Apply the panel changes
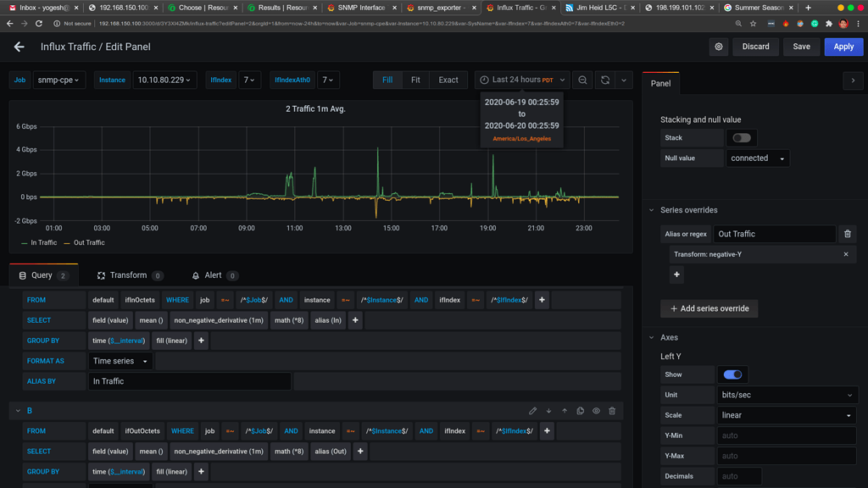 (843, 47)
